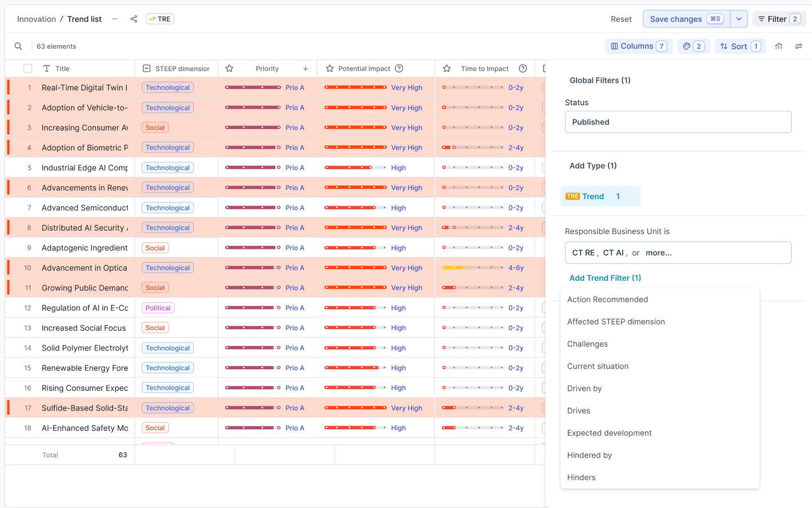Viewport: 812px width, 508px height.
Task: Click the TRE trend type badge
Action: click(x=160, y=19)
